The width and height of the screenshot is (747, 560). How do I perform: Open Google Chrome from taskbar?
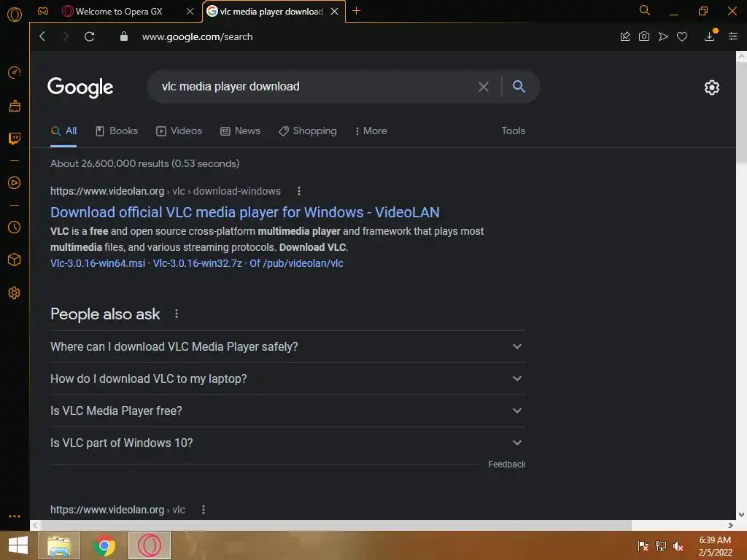click(104, 545)
